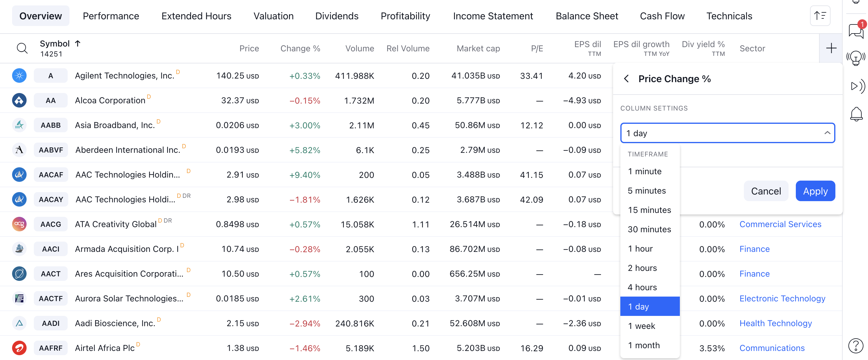
Task: Select 1 month timeframe option
Action: [x=643, y=345]
